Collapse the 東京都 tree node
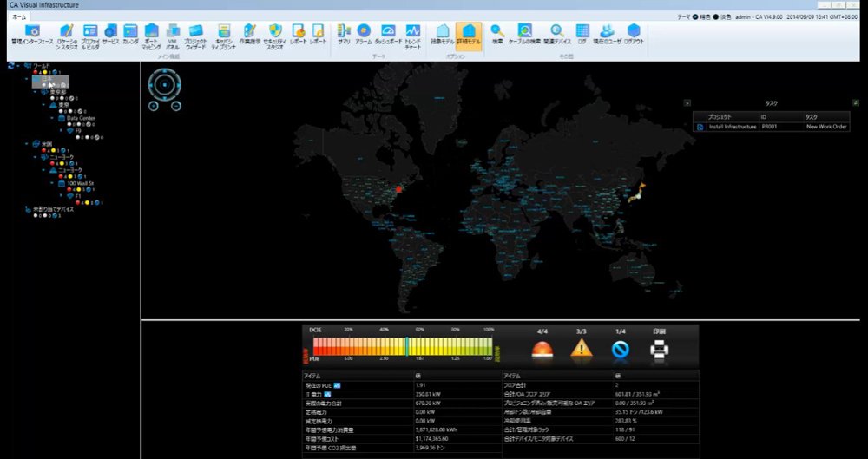868x459 pixels. 36,92
